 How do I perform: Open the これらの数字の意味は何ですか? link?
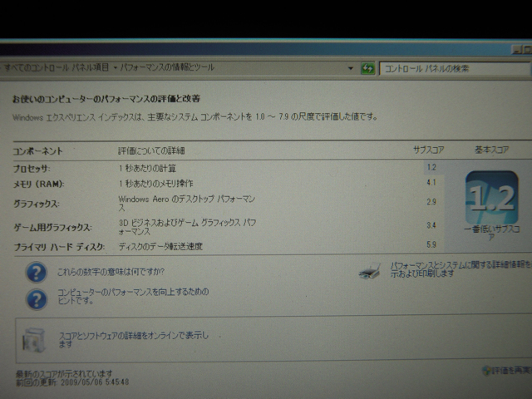(110, 272)
